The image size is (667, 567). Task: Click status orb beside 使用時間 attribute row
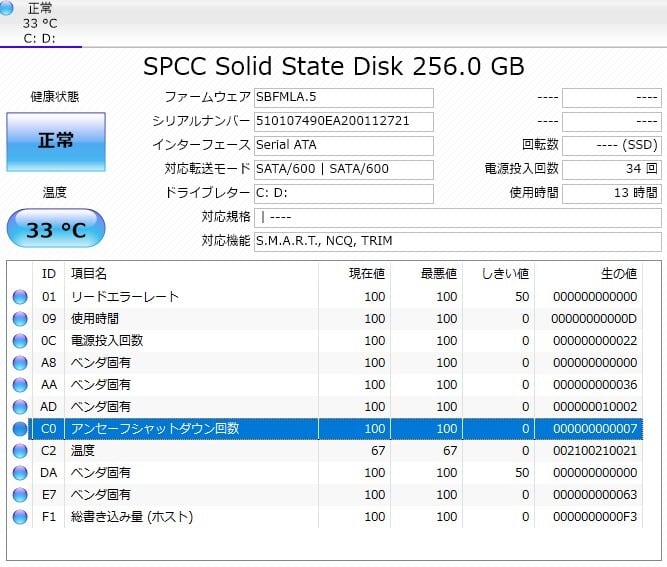coord(20,319)
